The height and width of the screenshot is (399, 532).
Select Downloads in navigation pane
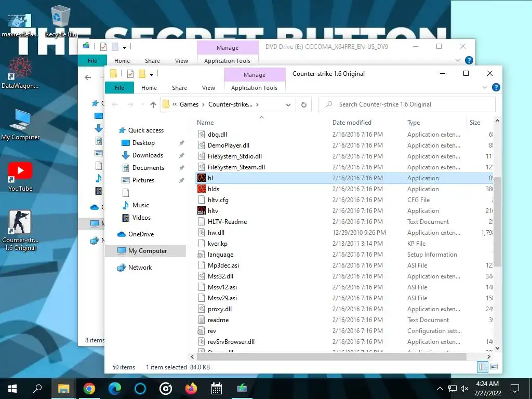coord(148,155)
